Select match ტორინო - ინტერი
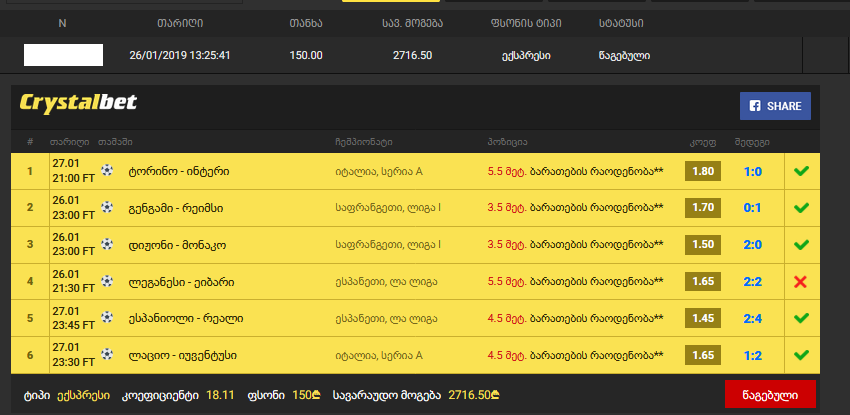 pos(179,172)
